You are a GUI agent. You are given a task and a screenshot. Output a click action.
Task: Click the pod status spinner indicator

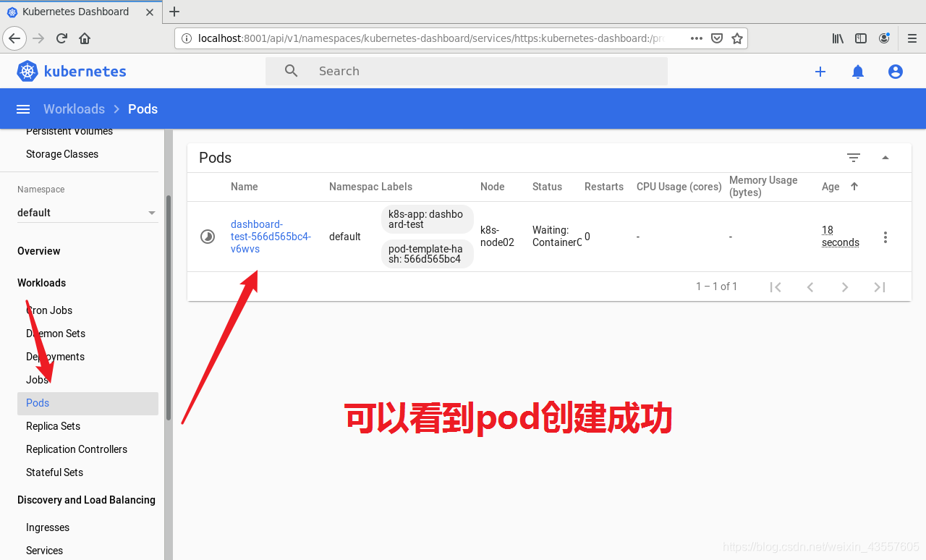(208, 237)
